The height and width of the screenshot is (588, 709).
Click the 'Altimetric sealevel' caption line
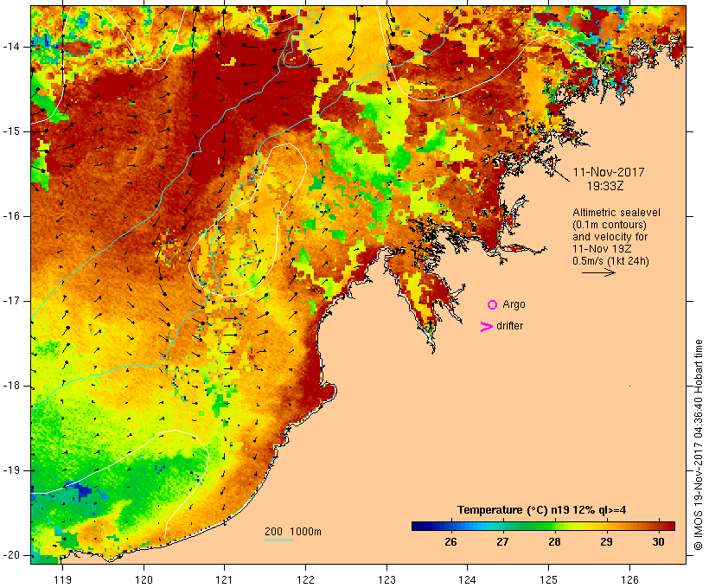click(616, 213)
